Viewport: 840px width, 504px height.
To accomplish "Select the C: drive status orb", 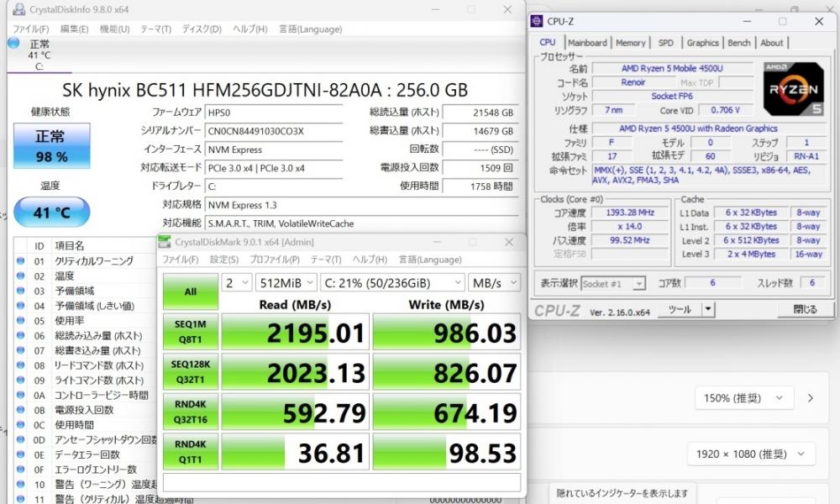I will (x=14, y=44).
